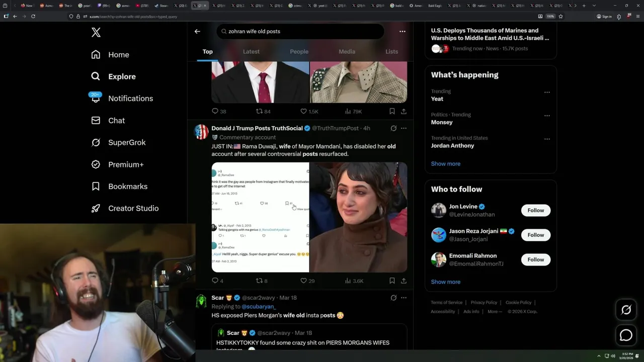Open the tweet screenshot image in Rama Duwaji post
Viewport: 644px width, 362px height.
click(x=260, y=217)
